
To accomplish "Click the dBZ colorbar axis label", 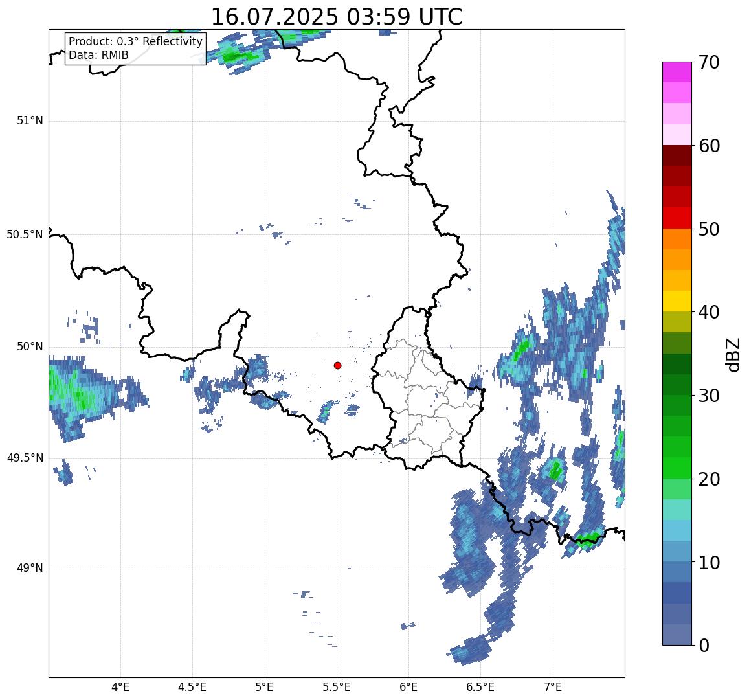I will coord(732,354).
